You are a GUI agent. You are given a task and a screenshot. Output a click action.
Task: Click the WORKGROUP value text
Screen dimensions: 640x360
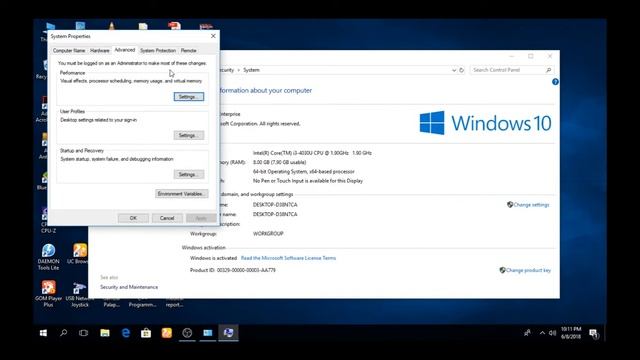coord(268,234)
